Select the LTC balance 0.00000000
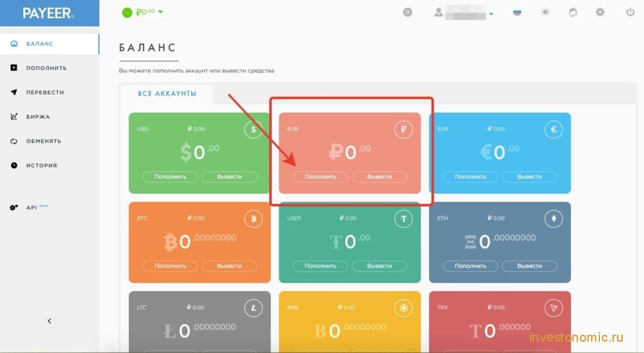 coord(199,330)
